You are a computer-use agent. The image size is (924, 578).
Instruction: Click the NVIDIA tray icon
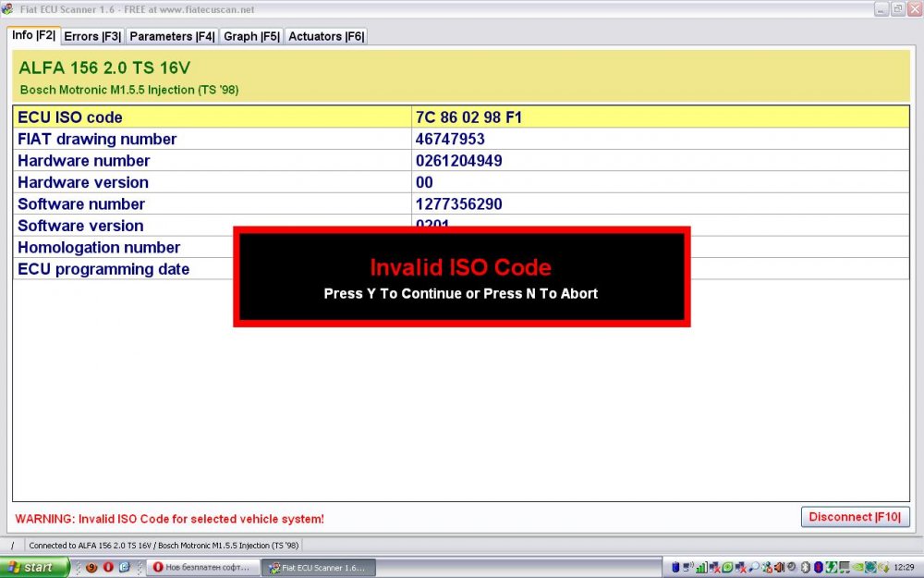click(857, 567)
